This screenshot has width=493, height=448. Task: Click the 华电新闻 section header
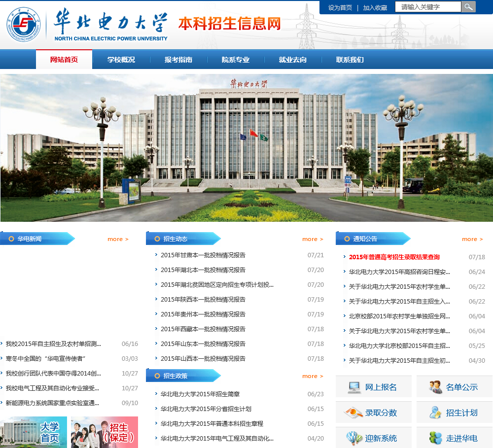[x=37, y=239]
